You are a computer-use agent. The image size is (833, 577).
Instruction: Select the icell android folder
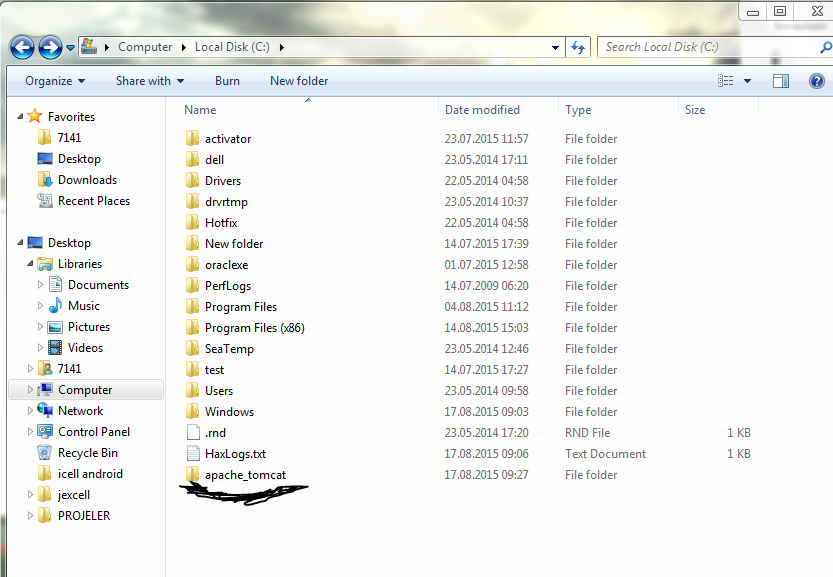pyautogui.click(x=80, y=474)
